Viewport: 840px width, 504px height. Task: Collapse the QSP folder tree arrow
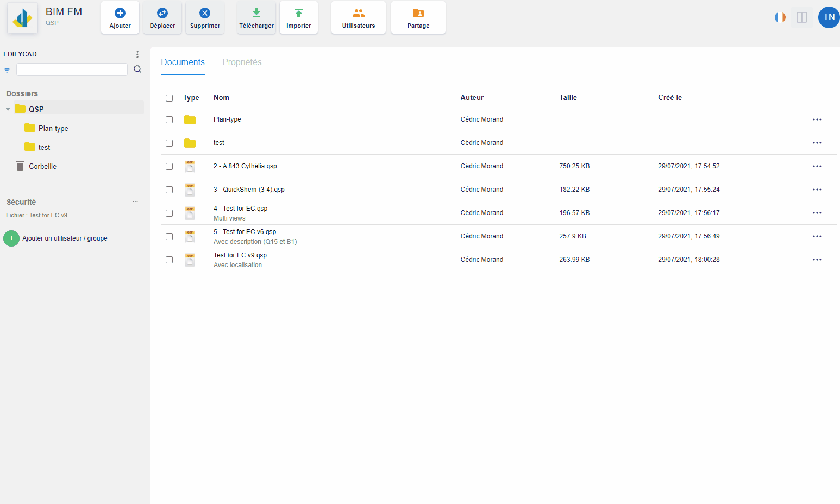click(8, 109)
